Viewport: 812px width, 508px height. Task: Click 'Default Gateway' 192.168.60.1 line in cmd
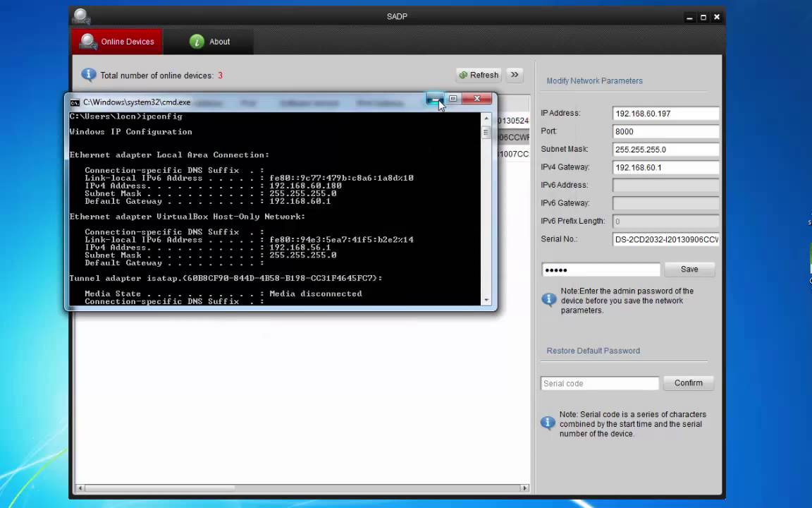point(208,201)
